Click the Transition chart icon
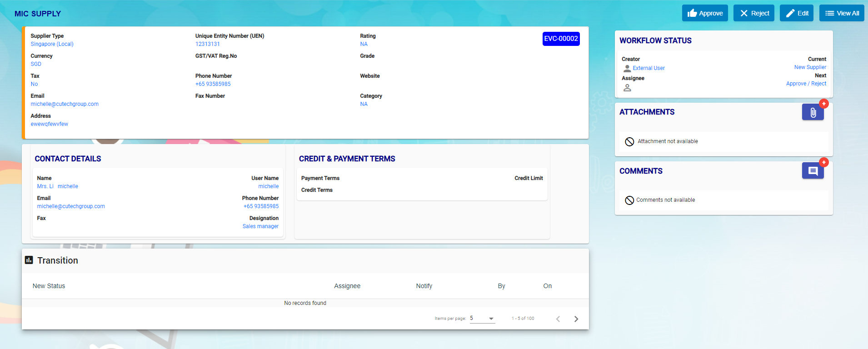The width and height of the screenshot is (868, 349). coord(29,260)
